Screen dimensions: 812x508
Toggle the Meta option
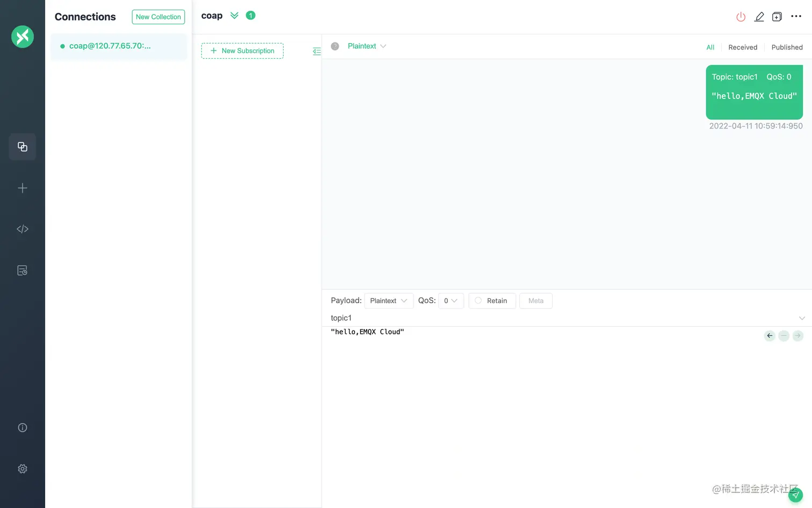[535, 300]
